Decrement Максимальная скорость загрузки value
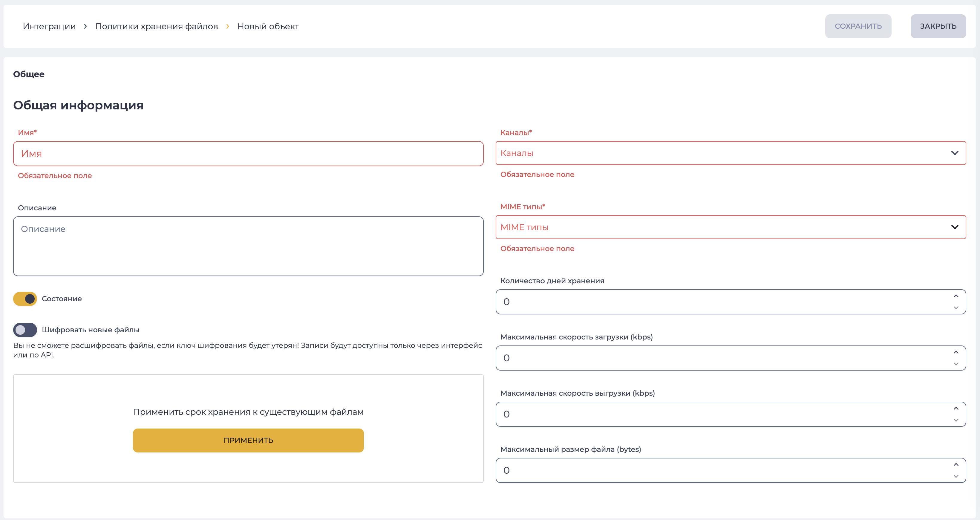This screenshot has height=520, width=980. (956, 364)
